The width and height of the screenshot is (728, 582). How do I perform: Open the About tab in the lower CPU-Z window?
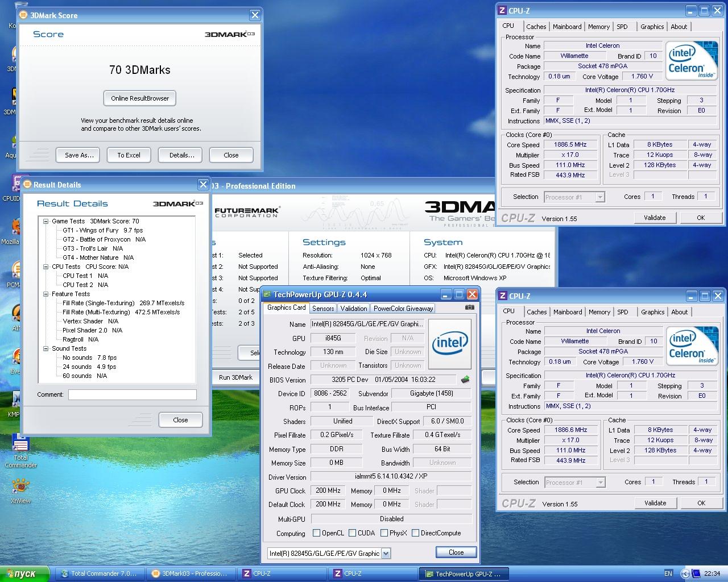tap(680, 312)
